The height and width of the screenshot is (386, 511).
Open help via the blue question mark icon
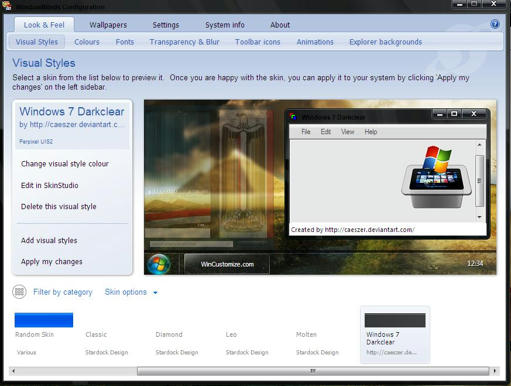coord(495,24)
